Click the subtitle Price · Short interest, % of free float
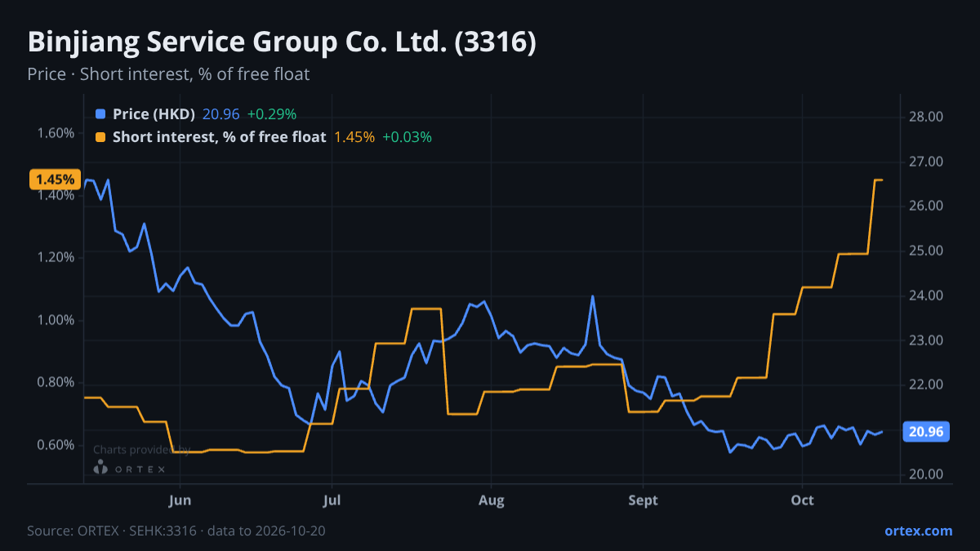 (x=168, y=74)
